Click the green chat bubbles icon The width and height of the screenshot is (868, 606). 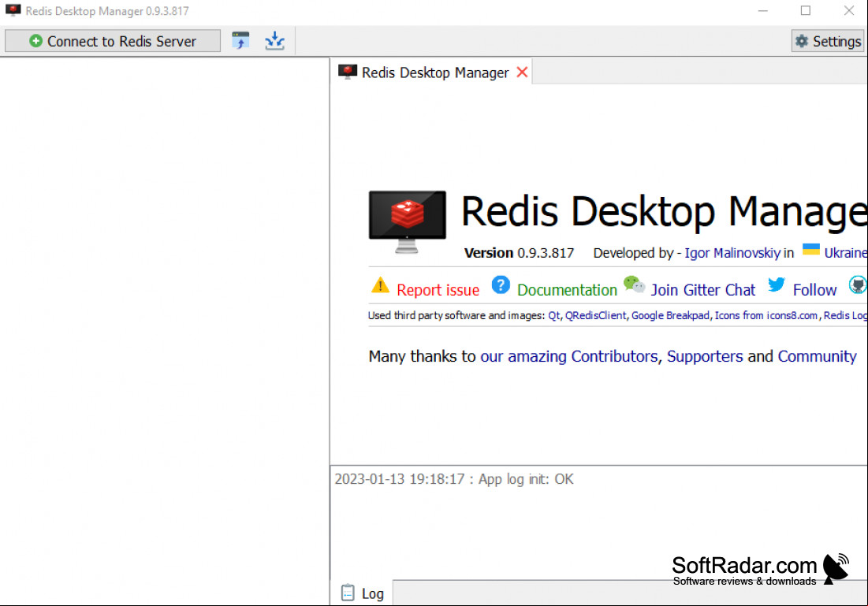point(634,285)
